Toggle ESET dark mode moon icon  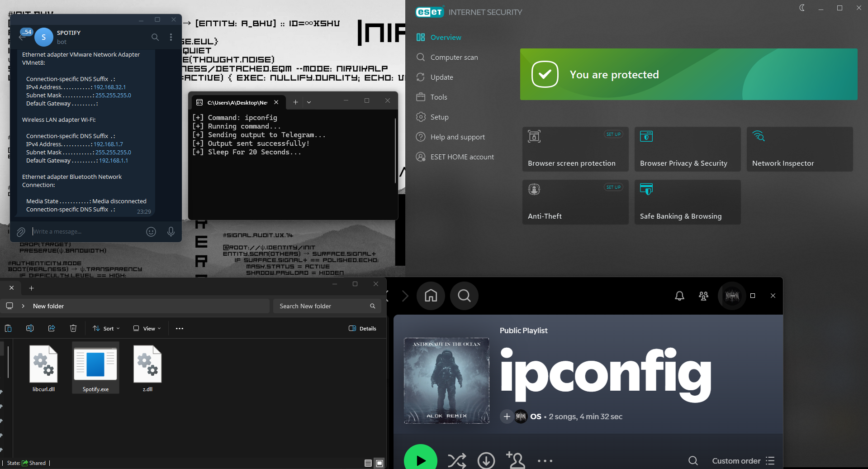pos(802,8)
